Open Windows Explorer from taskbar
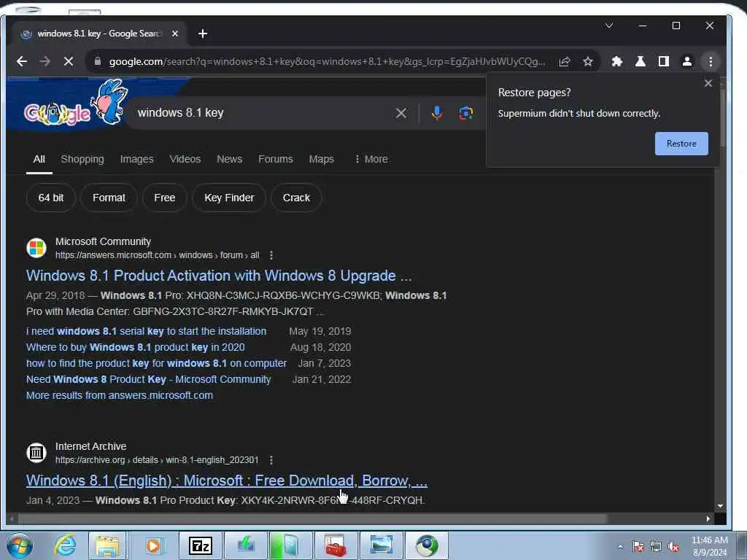This screenshot has width=747, height=560. pos(108,545)
